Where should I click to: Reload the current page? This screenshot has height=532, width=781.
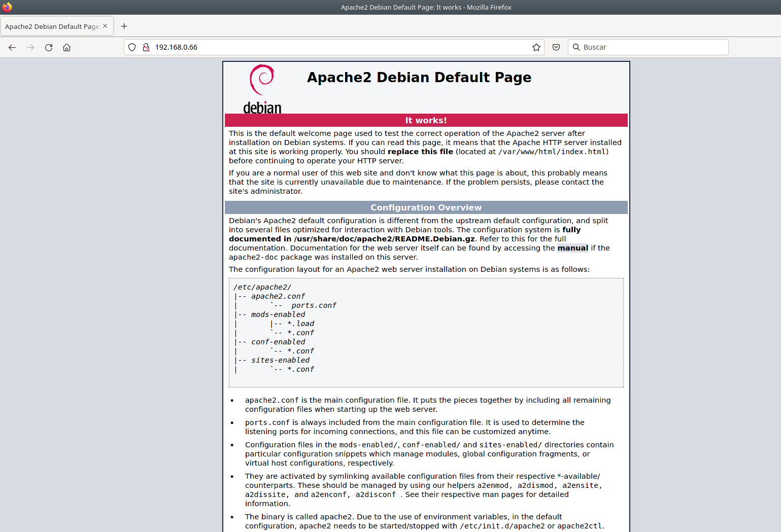[x=49, y=47]
